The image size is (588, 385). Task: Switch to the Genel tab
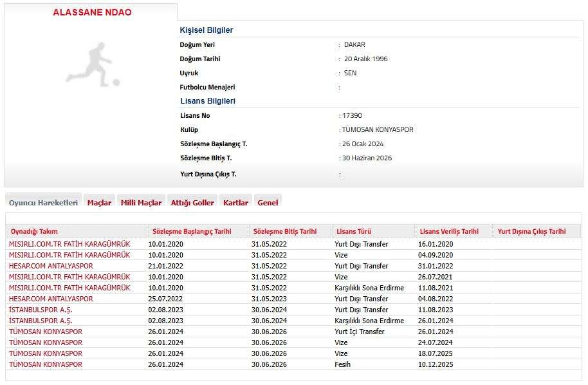(x=268, y=203)
